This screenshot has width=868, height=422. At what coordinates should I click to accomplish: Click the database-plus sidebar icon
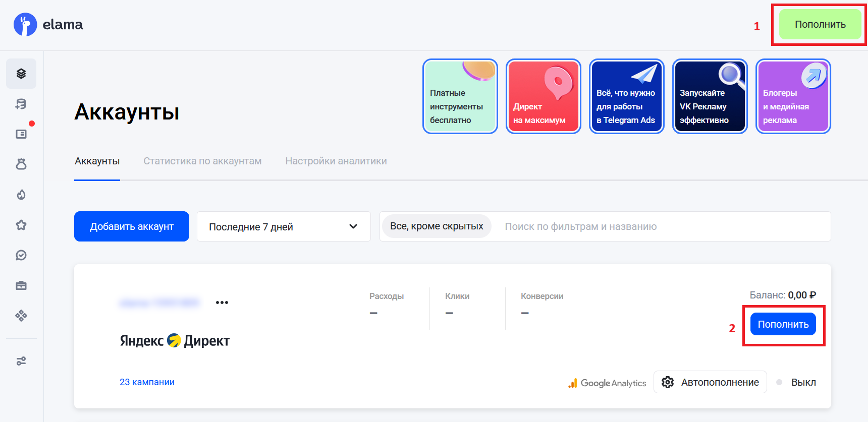coord(21,104)
